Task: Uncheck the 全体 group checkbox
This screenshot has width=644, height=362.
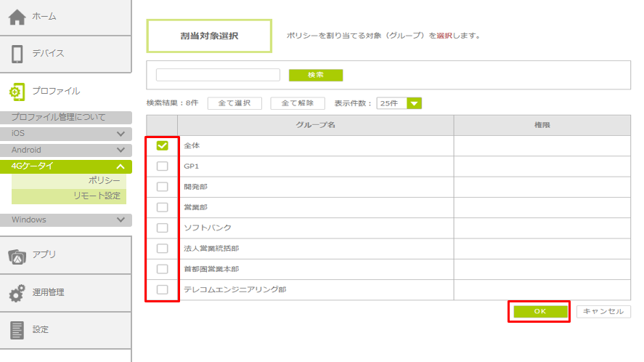Action: 162,145
